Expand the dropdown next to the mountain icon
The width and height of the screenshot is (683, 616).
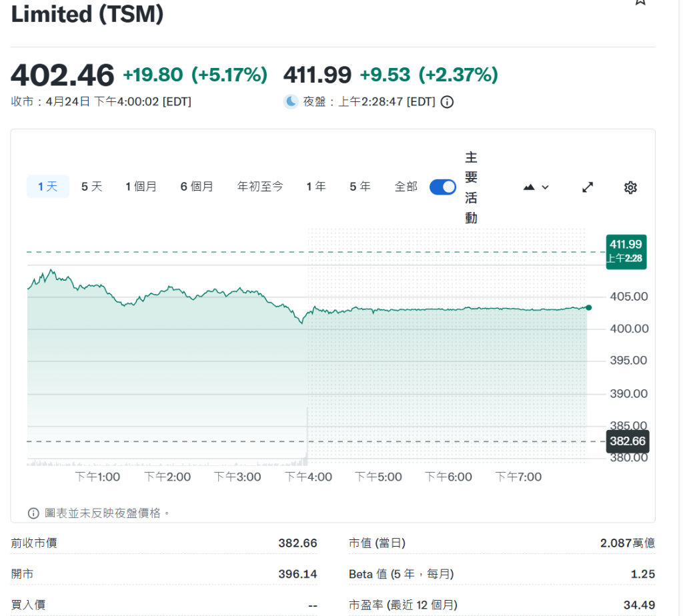[544, 187]
